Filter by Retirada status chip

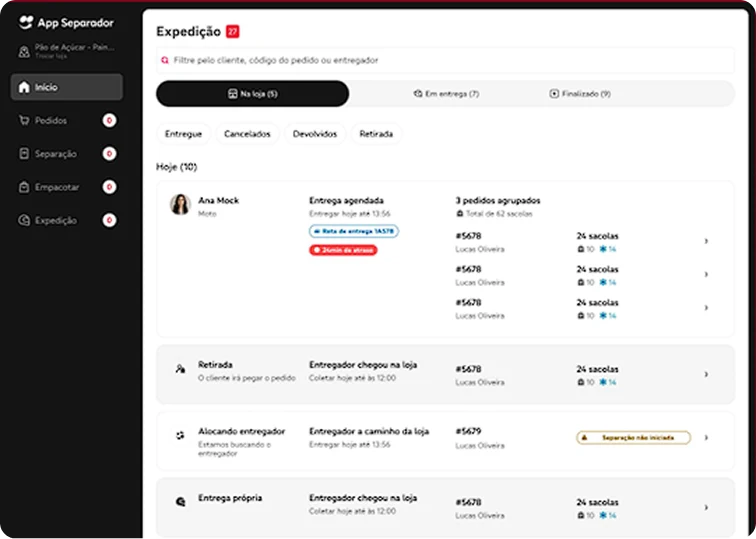(x=376, y=133)
